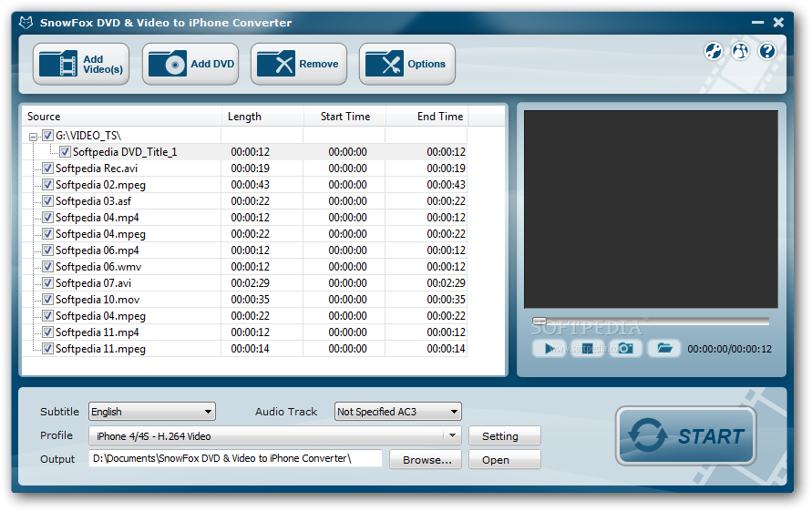Select the Softpedia 06.wmv file name

(98, 267)
